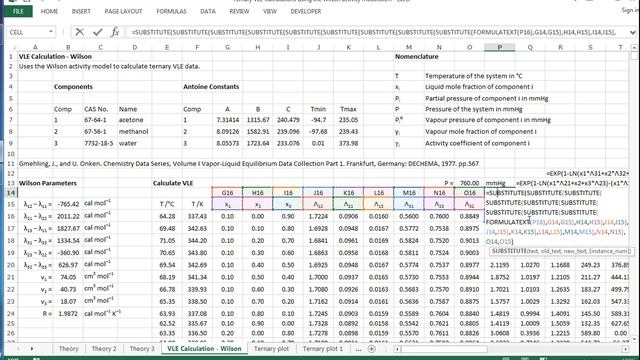Confirm the formula with checkmark icon
Image resolution: width=640 pixels, height=360 pixels.
pyautogui.click(x=98, y=32)
